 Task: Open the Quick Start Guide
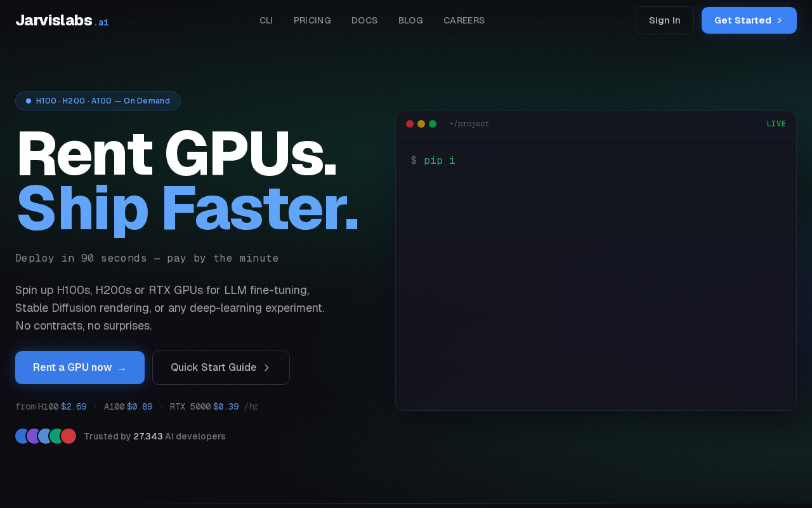tap(221, 368)
